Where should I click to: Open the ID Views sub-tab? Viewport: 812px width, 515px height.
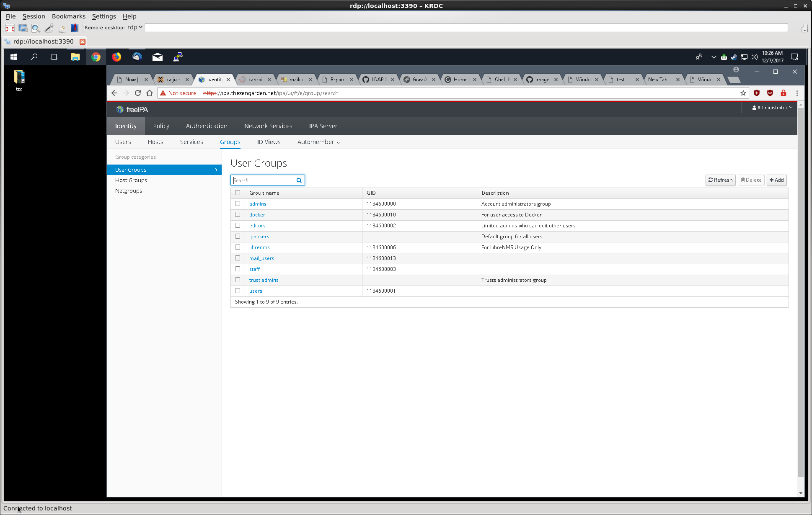point(269,142)
